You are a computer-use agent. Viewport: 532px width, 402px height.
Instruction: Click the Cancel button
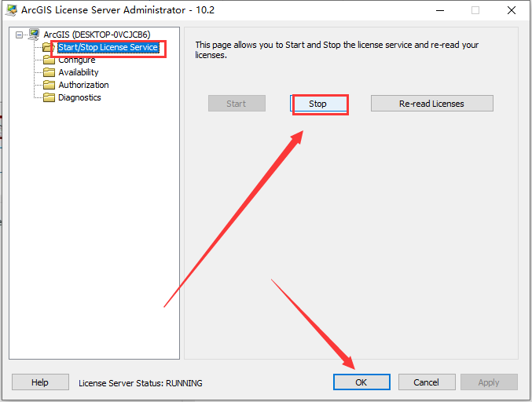[x=427, y=382]
